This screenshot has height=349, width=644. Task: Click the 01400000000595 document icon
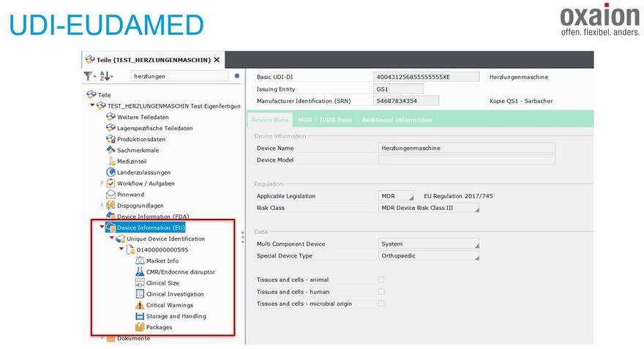point(130,249)
